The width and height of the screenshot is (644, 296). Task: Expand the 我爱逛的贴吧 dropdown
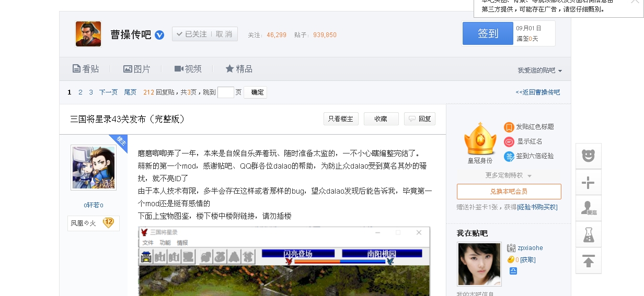pos(540,70)
